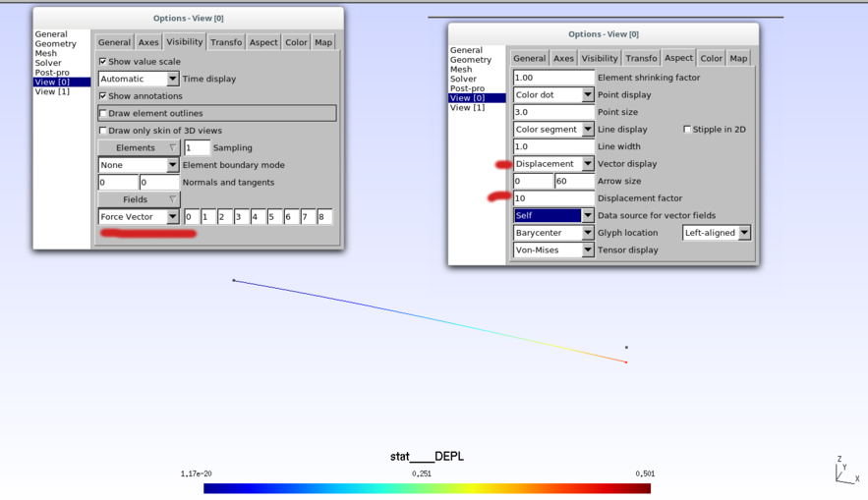Click the Fields menu button
The width and height of the screenshot is (868, 500).
(x=139, y=199)
